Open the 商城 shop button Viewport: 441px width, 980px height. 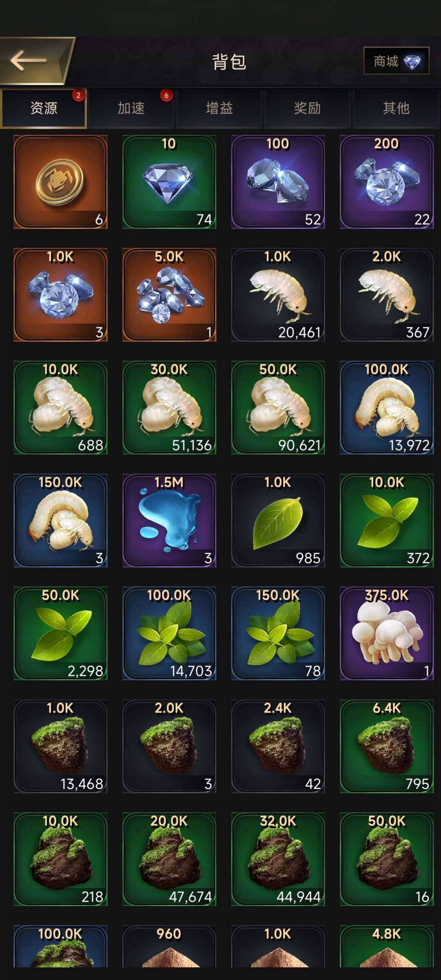point(396,61)
